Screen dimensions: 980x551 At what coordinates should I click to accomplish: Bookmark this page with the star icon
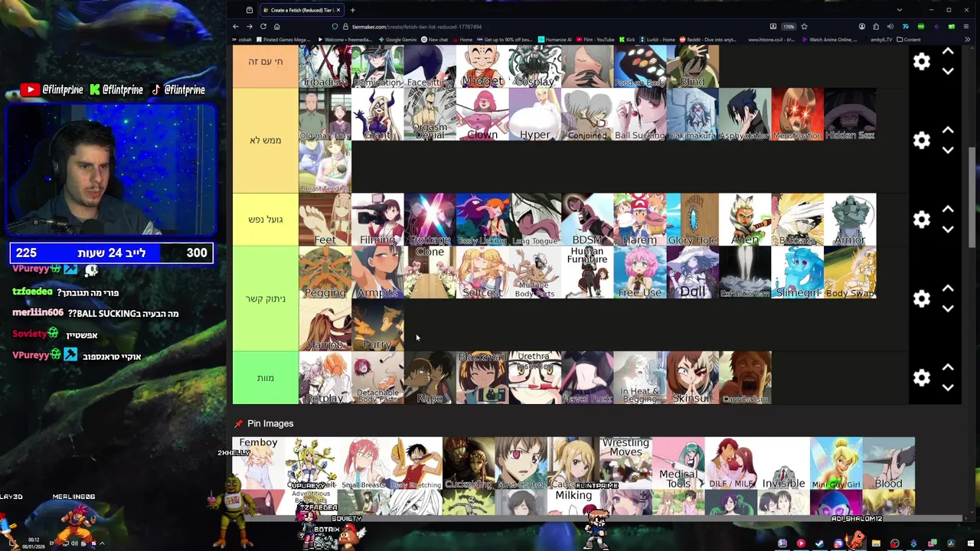coord(804,27)
